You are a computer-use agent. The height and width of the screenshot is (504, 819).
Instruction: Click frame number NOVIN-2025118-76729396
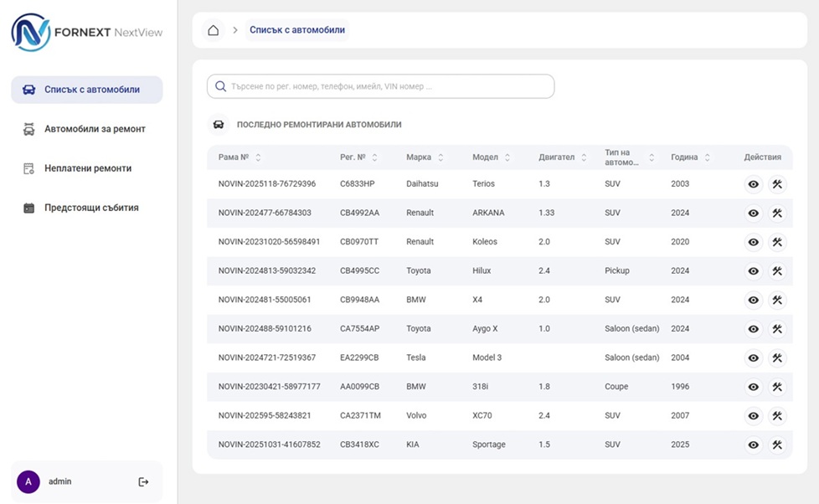[x=267, y=184]
